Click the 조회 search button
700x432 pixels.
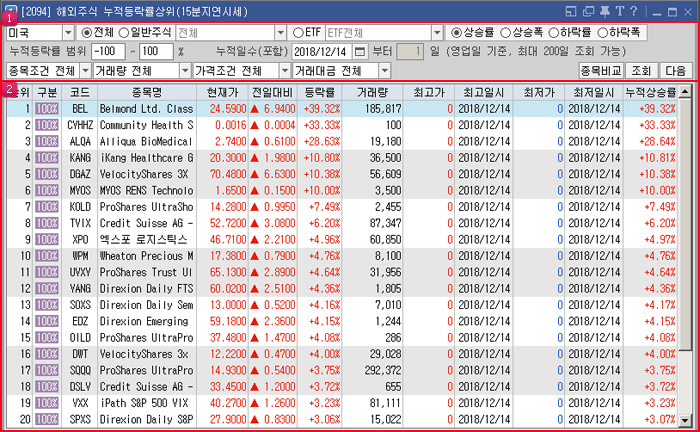[641, 71]
